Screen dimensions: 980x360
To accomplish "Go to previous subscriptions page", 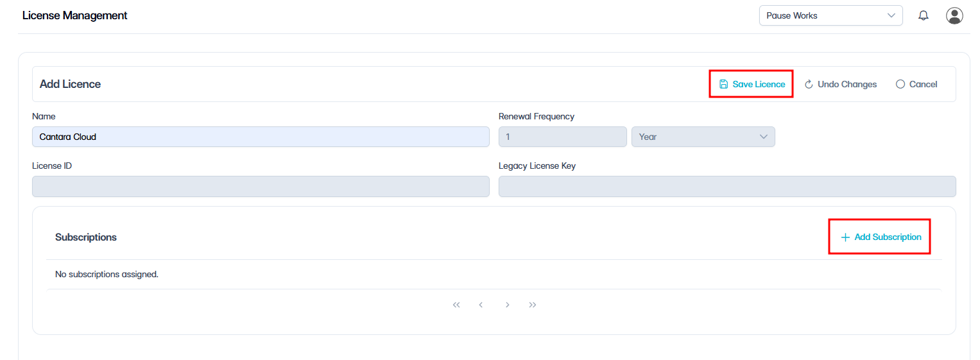I will pos(481,305).
